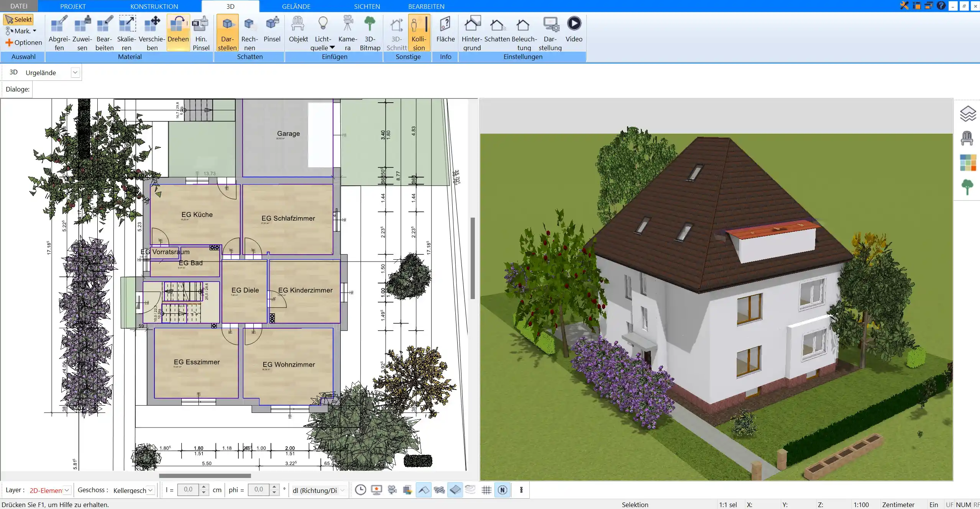This screenshot has width=980, height=509.
Task: Open the plants tree catalog in sidebar
Action: pyautogui.click(x=967, y=187)
